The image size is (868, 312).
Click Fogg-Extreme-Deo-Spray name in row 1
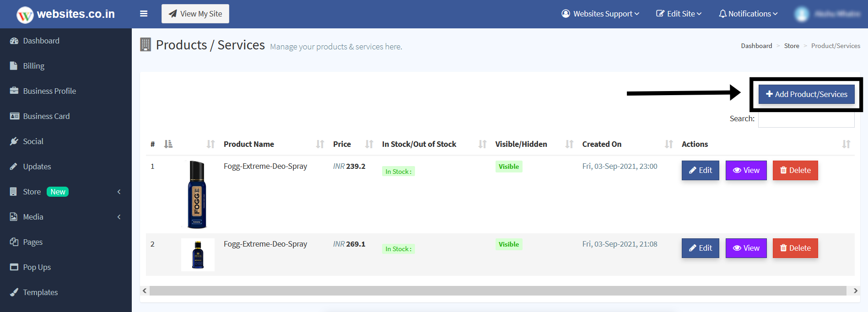265,166
